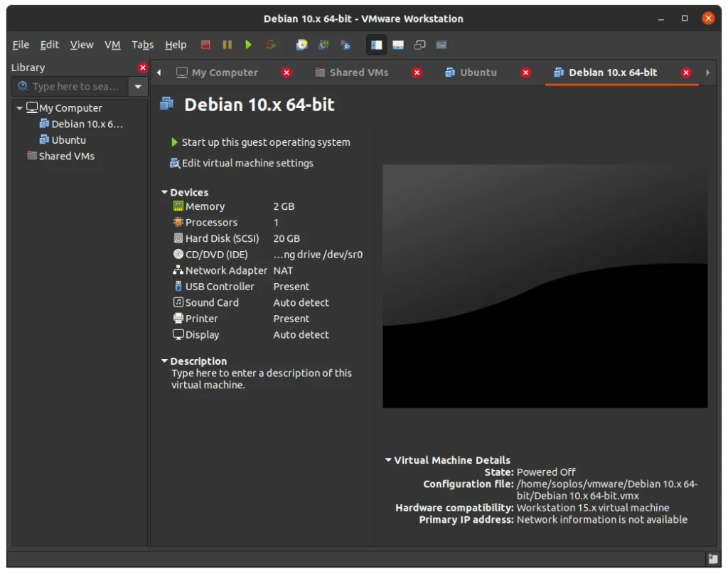Click Edit virtual machine settings link

(242, 163)
